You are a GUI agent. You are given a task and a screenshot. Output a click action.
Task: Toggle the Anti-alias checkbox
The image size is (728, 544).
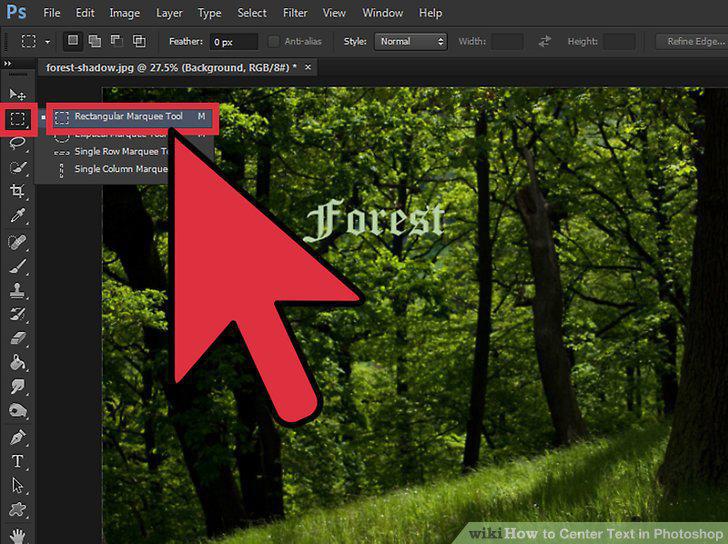273,41
